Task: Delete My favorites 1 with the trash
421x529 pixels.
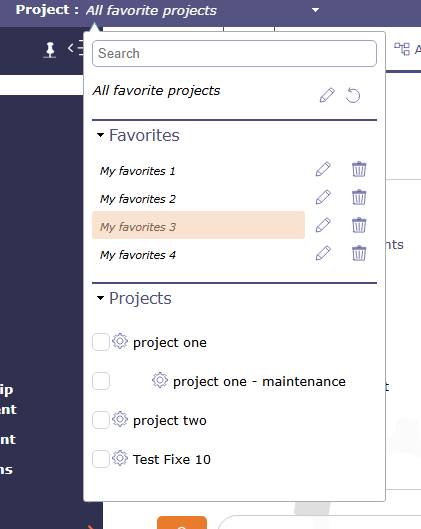Action: click(359, 169)
